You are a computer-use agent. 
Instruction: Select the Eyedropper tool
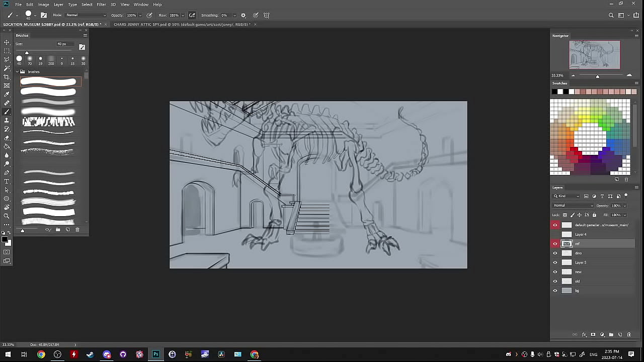click(7, 94)
